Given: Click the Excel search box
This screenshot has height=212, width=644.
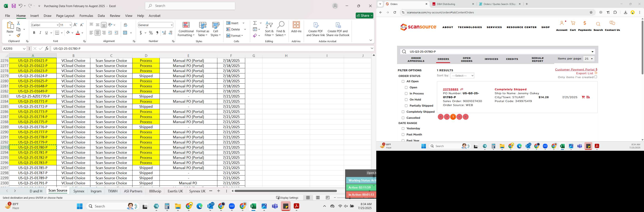Looking at the screenshot, I should [190, 6].
